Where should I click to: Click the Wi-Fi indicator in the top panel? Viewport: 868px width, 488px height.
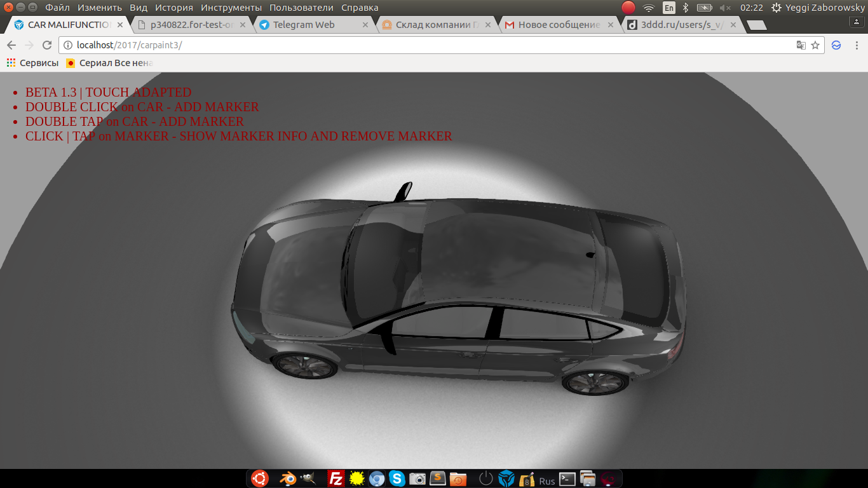pos(649,8)
